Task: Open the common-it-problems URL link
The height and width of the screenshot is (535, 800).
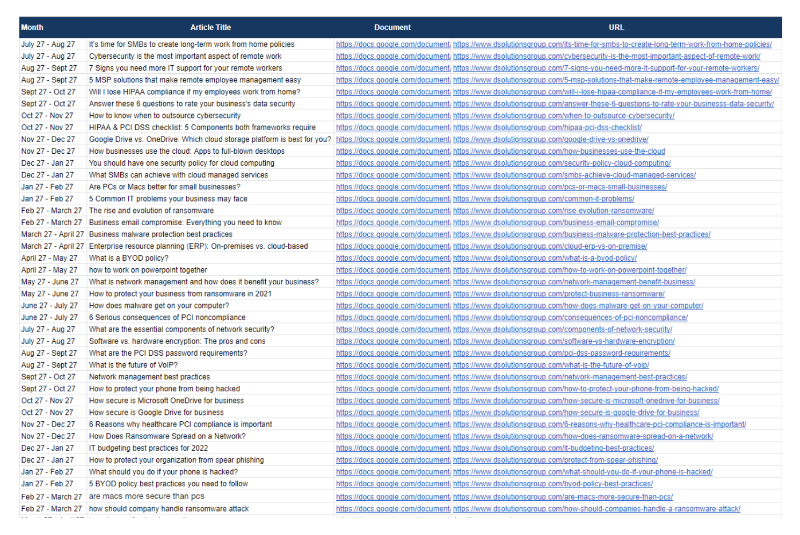Action: click(543, 199)
